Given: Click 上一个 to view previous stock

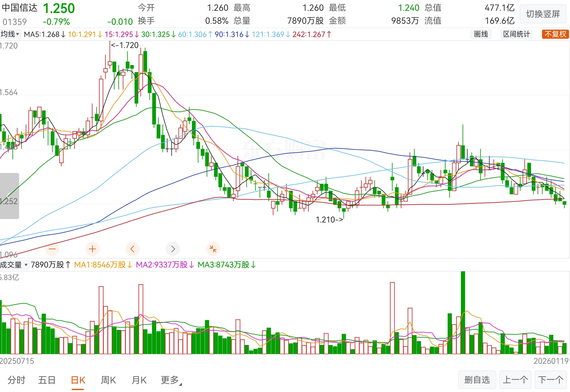Looking at the screenshot, I should (x=515, y=379).
